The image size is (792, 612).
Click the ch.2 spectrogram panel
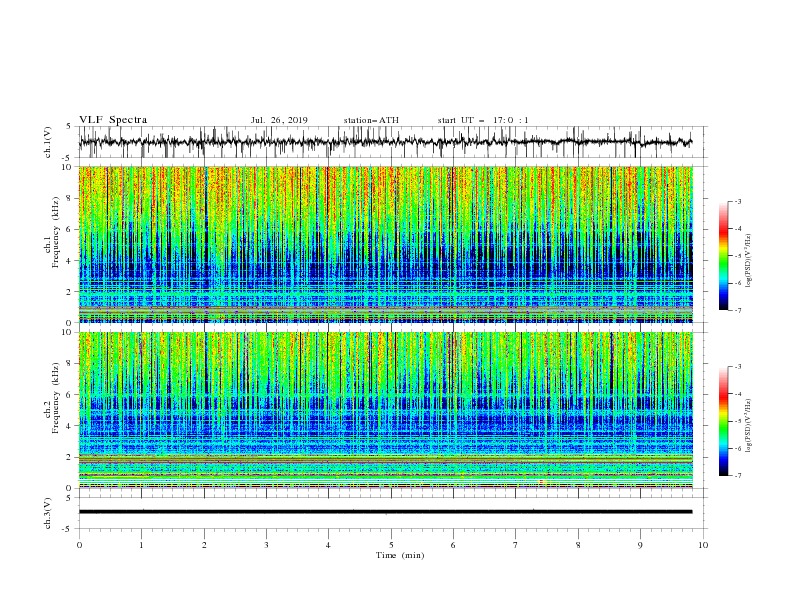(385, 410)
